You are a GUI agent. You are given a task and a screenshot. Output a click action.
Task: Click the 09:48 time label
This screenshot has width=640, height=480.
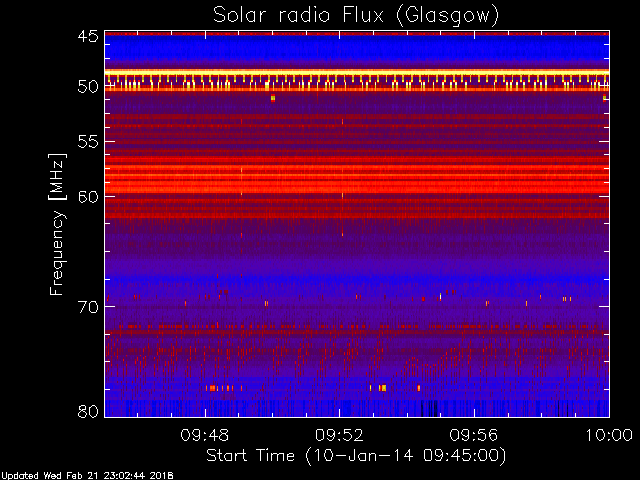(x=204, y=435)
